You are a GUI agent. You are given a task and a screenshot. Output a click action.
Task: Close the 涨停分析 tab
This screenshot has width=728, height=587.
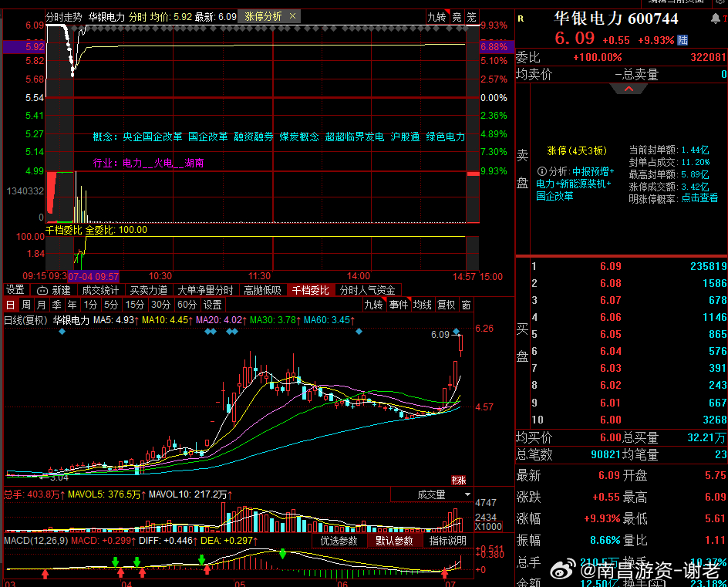pos(292,16)
